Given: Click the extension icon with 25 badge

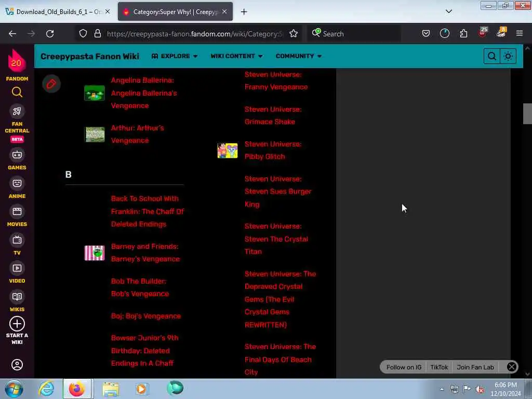Looking at the screenshot, I should click(x=483, y=33).
